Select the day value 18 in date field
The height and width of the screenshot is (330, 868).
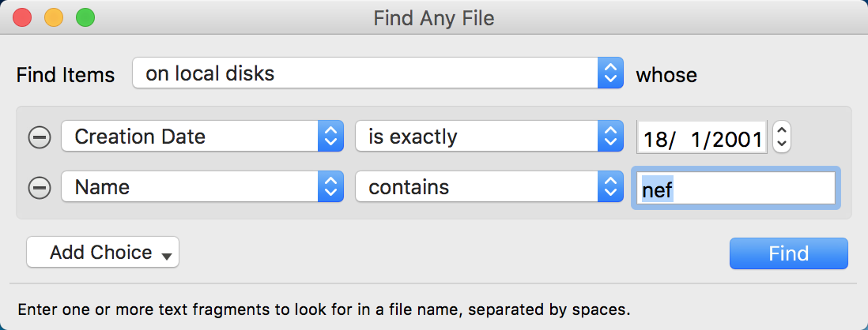pos(655,140)
